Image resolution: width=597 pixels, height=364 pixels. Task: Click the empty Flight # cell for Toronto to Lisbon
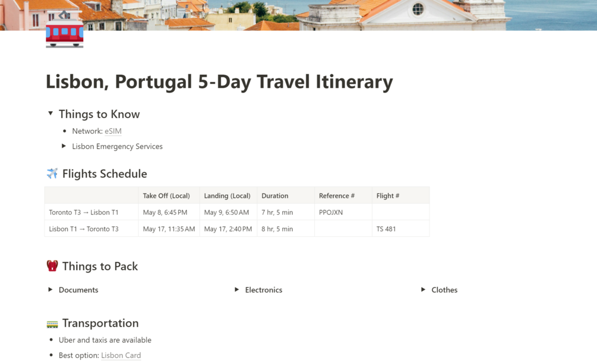coord(400,212)
